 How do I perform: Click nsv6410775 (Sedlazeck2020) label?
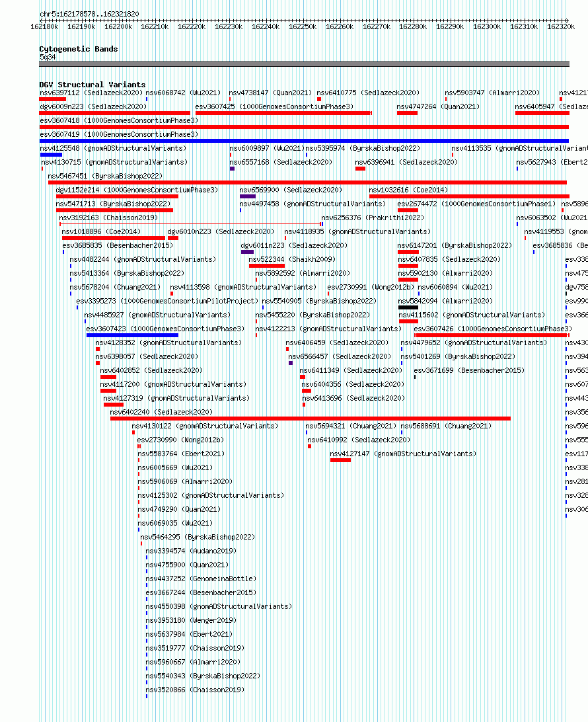(x=368, y=93)
